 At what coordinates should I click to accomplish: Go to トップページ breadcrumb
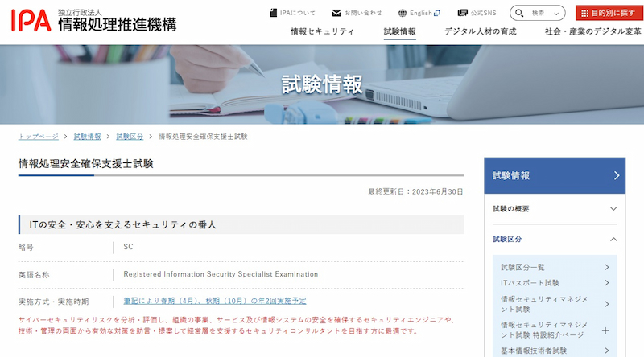[x=38, y=137]
